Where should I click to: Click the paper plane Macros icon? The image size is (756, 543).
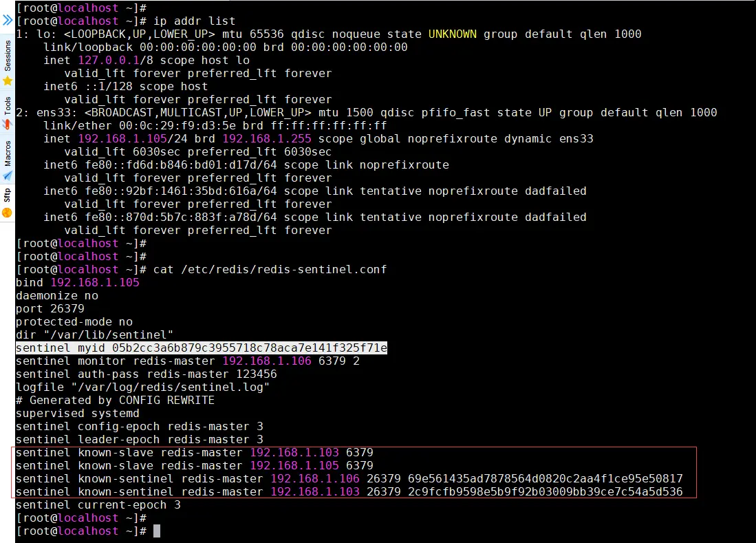[8, 175]
